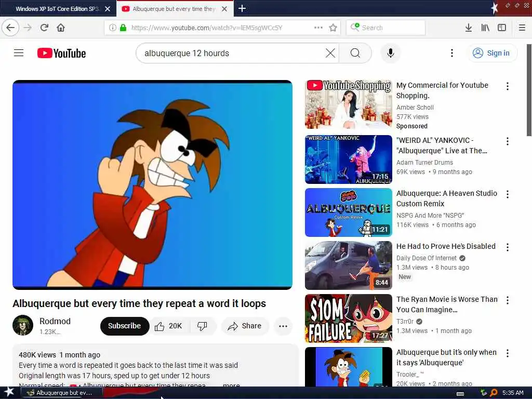Open the Rodmod channel name link
Viewport: 532px width, 399px height.
click(x=55, y=321)
